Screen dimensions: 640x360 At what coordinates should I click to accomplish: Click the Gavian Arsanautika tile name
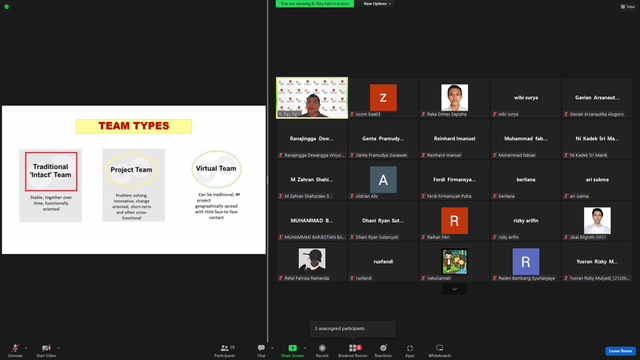(x=597, y=98)
